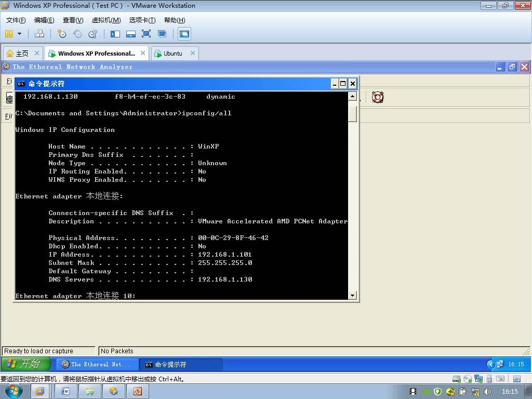Click host network warning tray icon
This screenshot has height=399, width=532.
coord(475,392)
